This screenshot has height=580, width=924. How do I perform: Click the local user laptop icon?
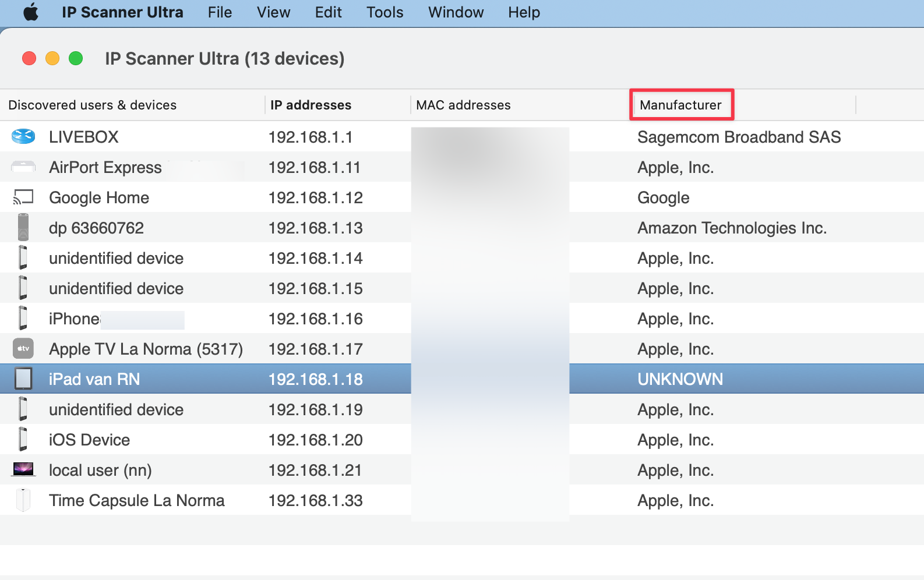pyautogui.click(x=23, y=469)
